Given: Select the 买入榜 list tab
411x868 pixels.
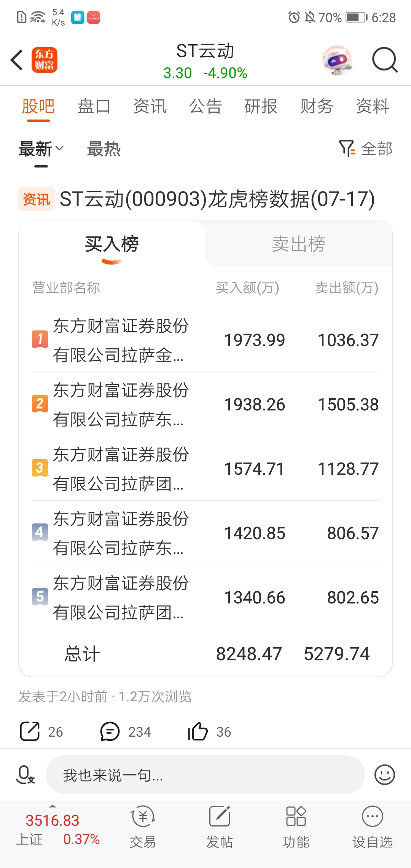Looking at the screenshot, I should pos(112,244).
